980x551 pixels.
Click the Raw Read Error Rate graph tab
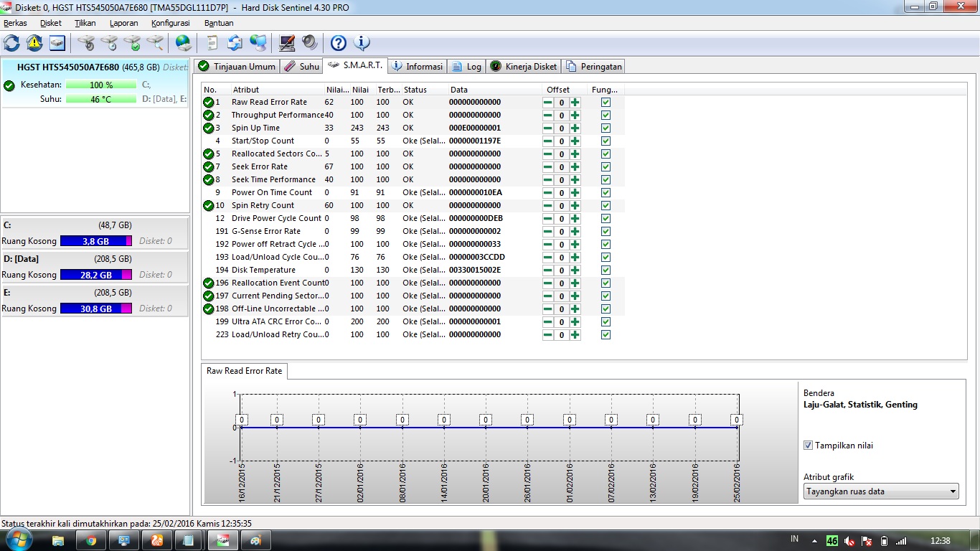[x=245, y=371]
